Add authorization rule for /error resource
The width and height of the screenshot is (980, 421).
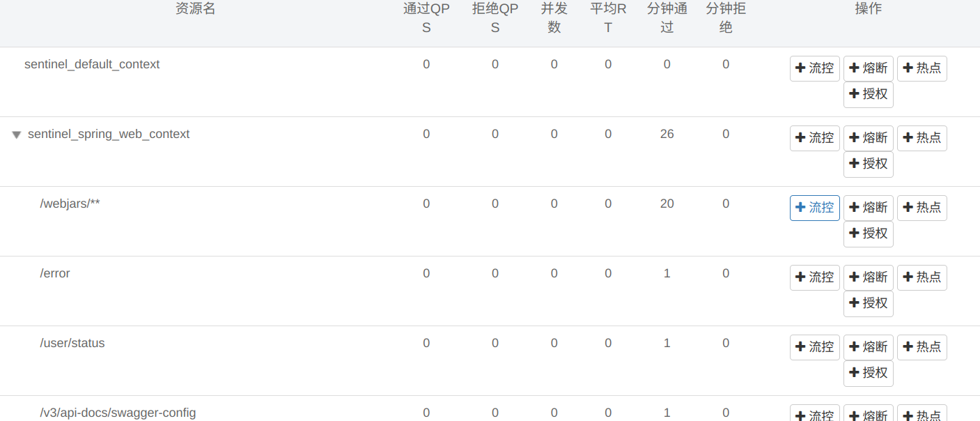coord(868,303)
